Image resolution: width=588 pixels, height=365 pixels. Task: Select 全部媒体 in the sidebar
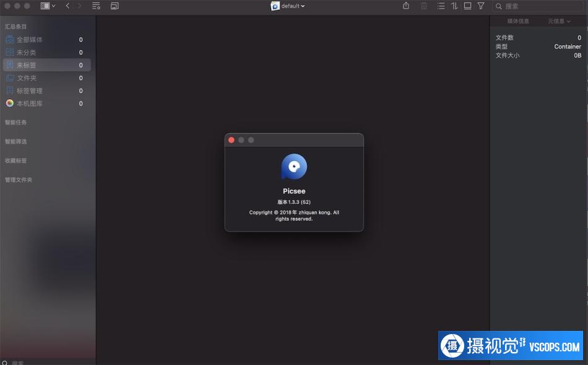click(x=47, y=40)
